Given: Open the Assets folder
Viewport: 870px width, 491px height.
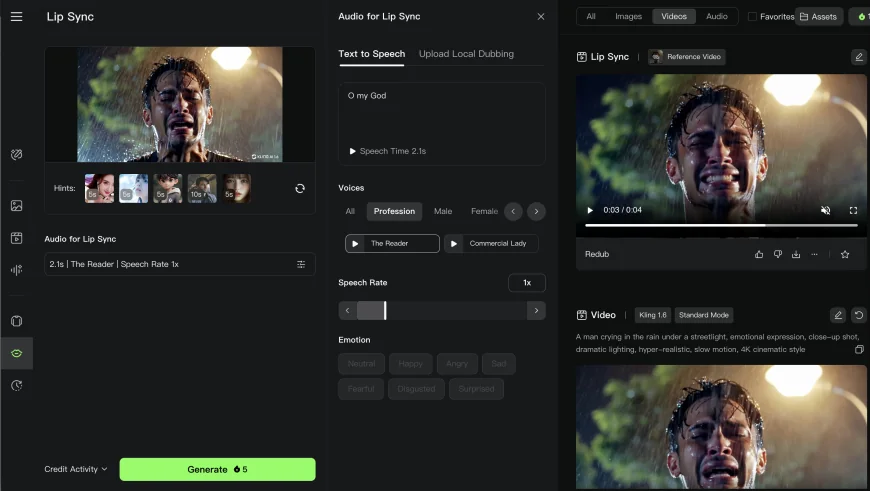Looking at the screenshot, I should pos(819,17).
